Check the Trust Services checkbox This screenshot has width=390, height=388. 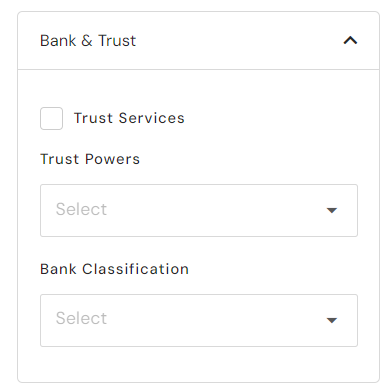click(x=51, y=118)
